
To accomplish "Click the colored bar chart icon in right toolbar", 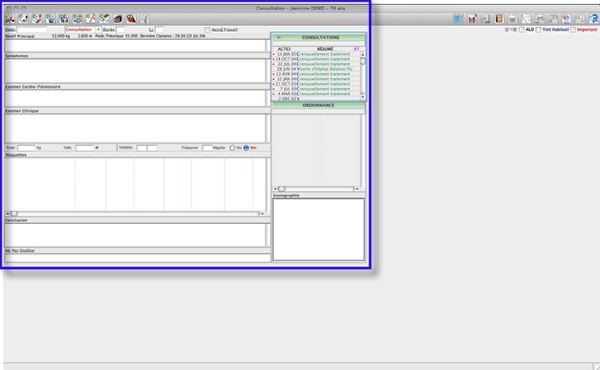I will tap(472, 19).
